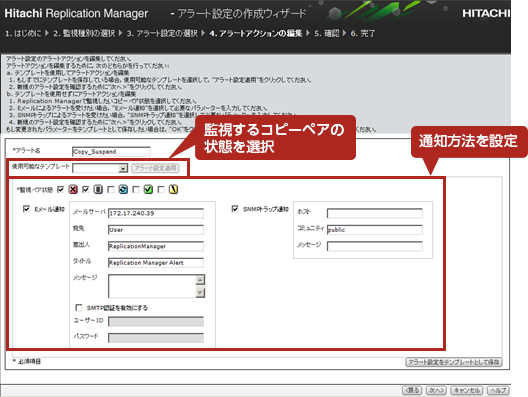528x397 pixels.
Task: Click the アラート設定適用 button
Action: click(155, 168)
